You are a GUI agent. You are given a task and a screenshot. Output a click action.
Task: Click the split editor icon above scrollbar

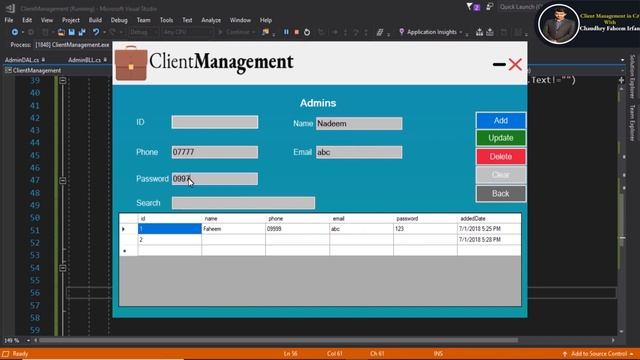[621, 80]
